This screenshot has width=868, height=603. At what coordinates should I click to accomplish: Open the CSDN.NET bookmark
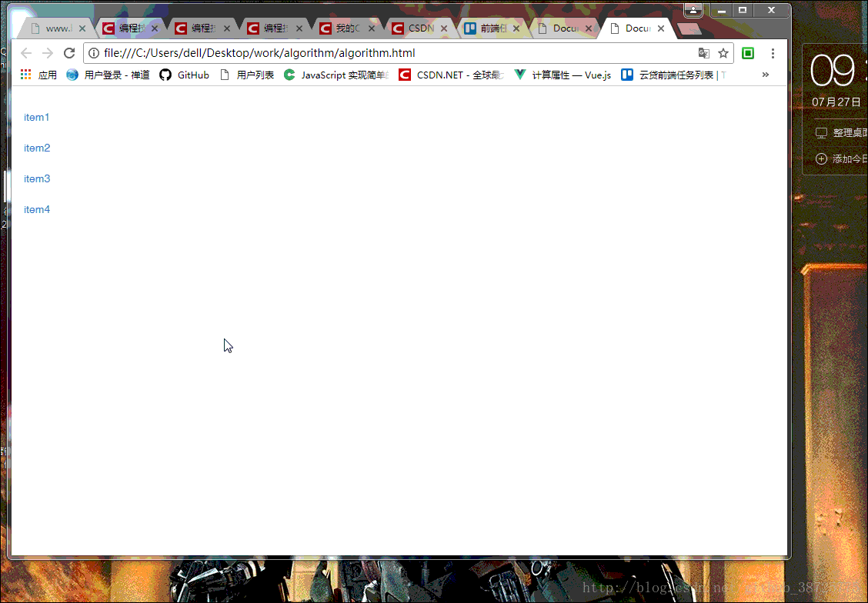[451, 75]
